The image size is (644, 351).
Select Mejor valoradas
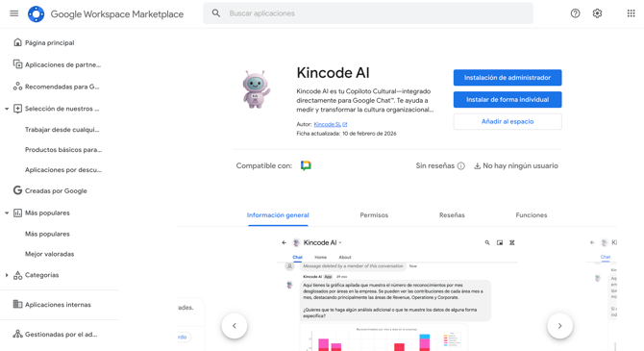click(49, 254)
